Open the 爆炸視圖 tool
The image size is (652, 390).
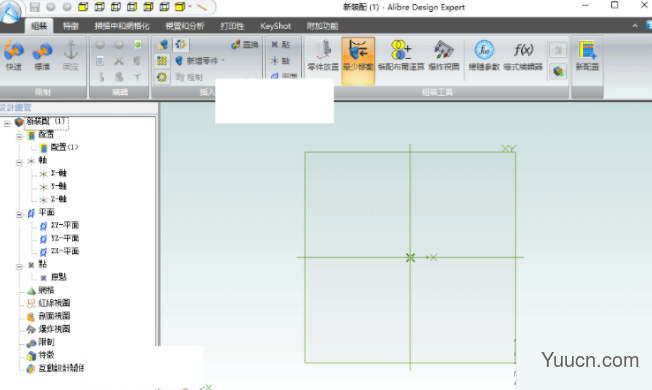coord(444,56)
